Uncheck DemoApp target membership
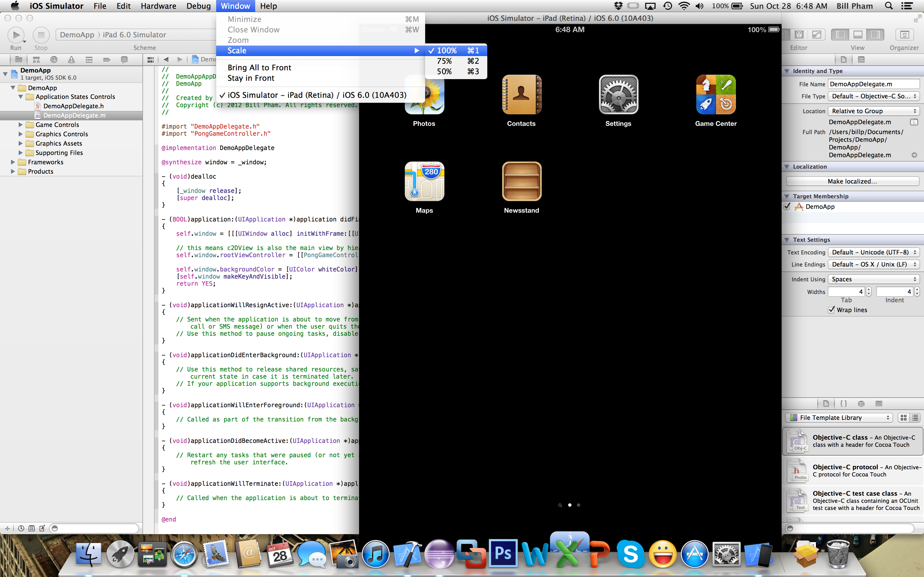The height and width of the screenshot is (577, 924). (x=787, y=206)
